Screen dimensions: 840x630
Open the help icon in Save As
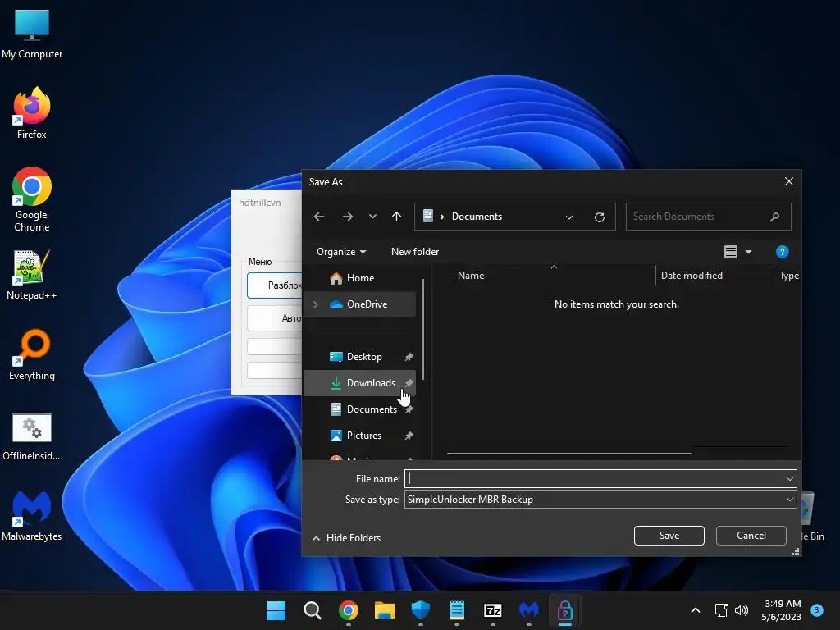pyautogui.click(x=782, y=252)
